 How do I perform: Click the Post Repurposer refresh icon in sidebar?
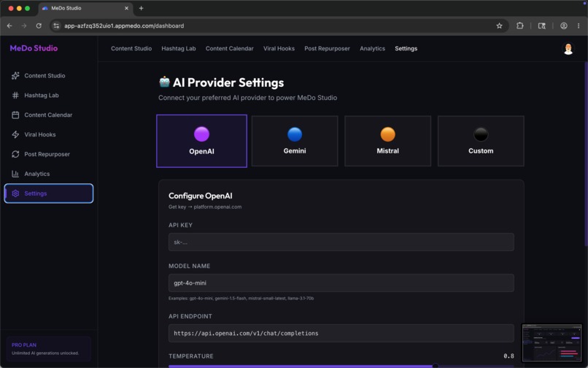tap(15, 154)
